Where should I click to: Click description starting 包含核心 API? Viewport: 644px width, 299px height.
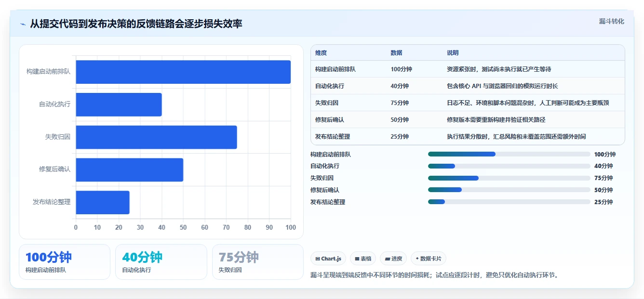[x=502, y=86]
